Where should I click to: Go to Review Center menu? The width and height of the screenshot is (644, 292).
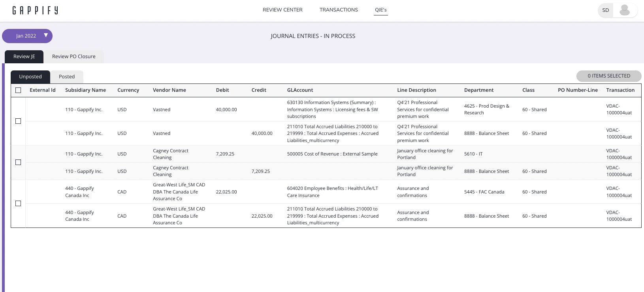282,10
